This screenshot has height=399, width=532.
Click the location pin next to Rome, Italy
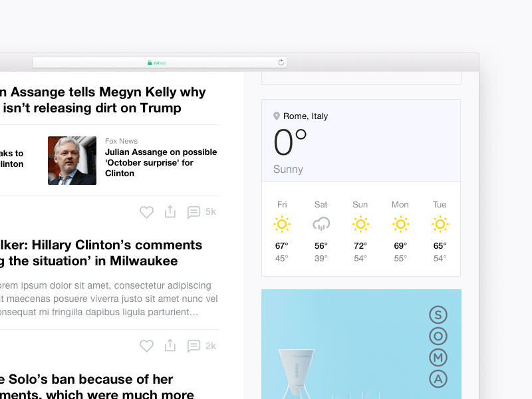[277, 115]
